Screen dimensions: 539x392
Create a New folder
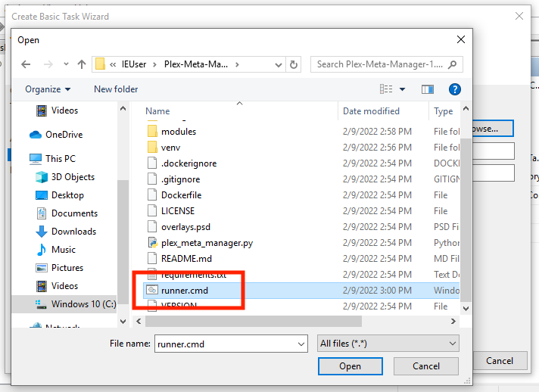tap(116, 89)
